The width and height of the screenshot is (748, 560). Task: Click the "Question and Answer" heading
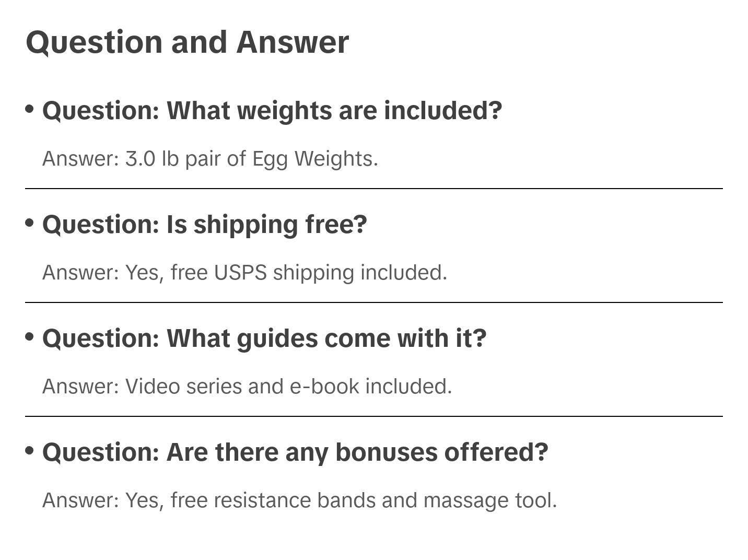[x=187, y=42]
